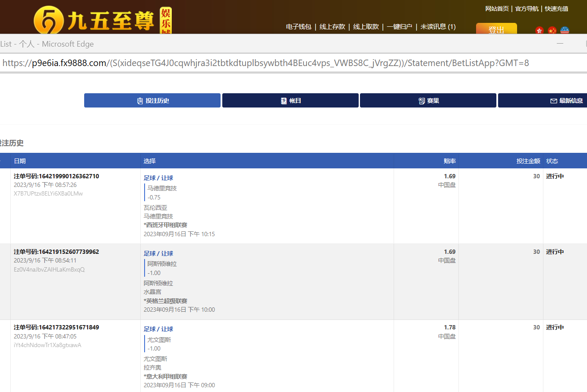Click the 快速充值 quick recharge link
Image resolution: width=587 pixels, height=392 pixels.
(x=556, y=9)
